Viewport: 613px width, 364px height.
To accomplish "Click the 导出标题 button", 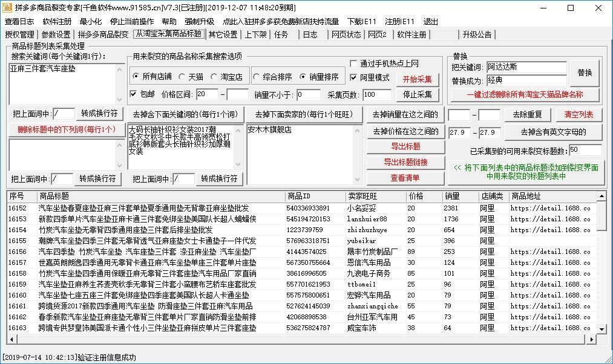I will tap(405, 146).
